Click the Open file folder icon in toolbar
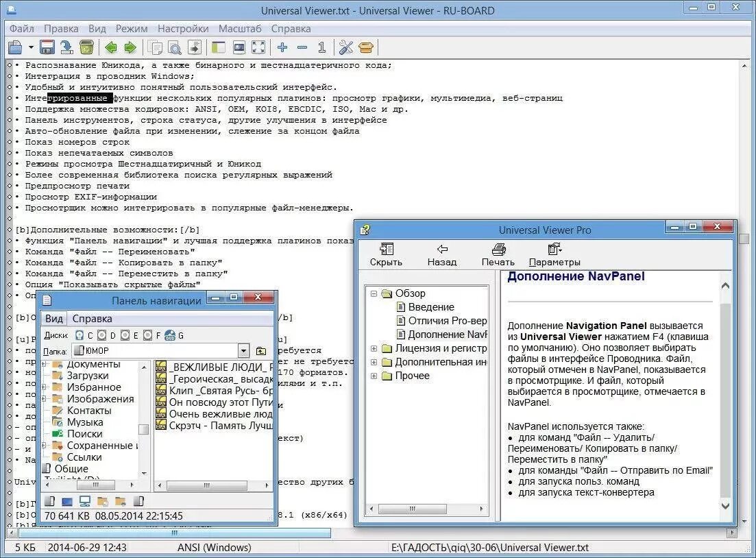Screen dimensions: 756x558 pyautogui.click(x=16, y=47)
